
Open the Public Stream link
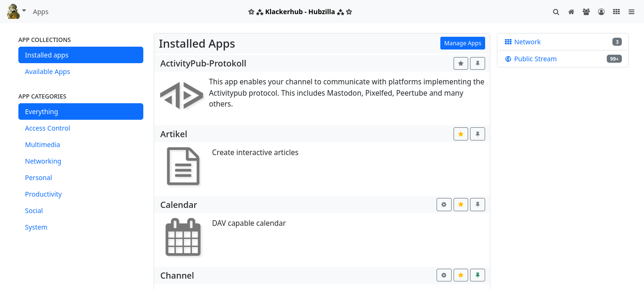[x=535, y=59]
